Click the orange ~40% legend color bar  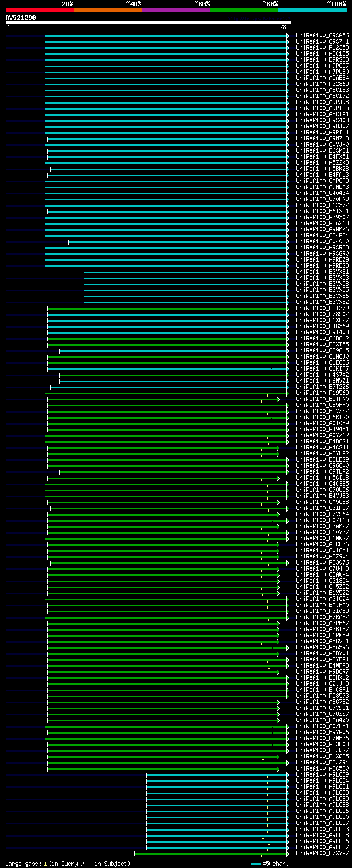107,10
